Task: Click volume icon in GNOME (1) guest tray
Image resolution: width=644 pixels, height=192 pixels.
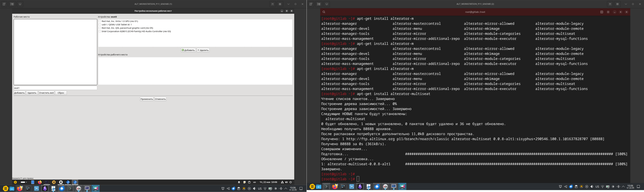Action: pos(287,182)
